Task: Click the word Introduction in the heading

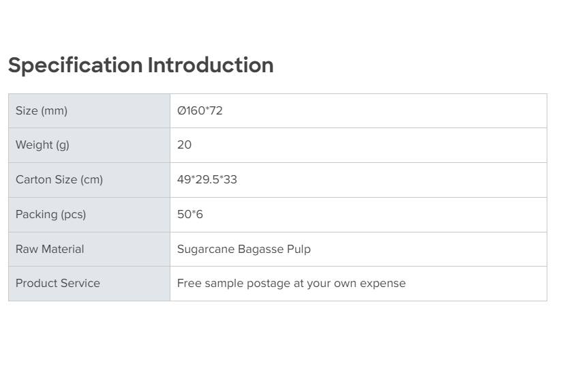Action: (211, 65)
